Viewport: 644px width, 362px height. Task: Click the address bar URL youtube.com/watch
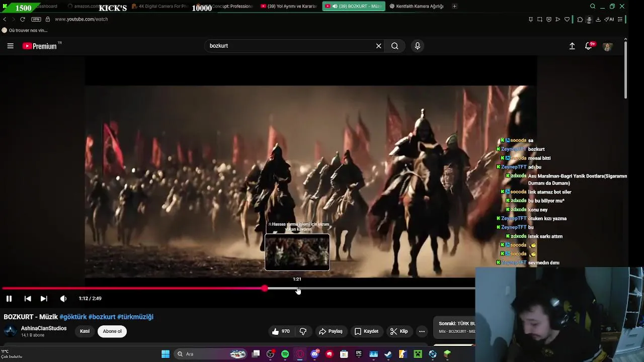(x=81, y=19)
